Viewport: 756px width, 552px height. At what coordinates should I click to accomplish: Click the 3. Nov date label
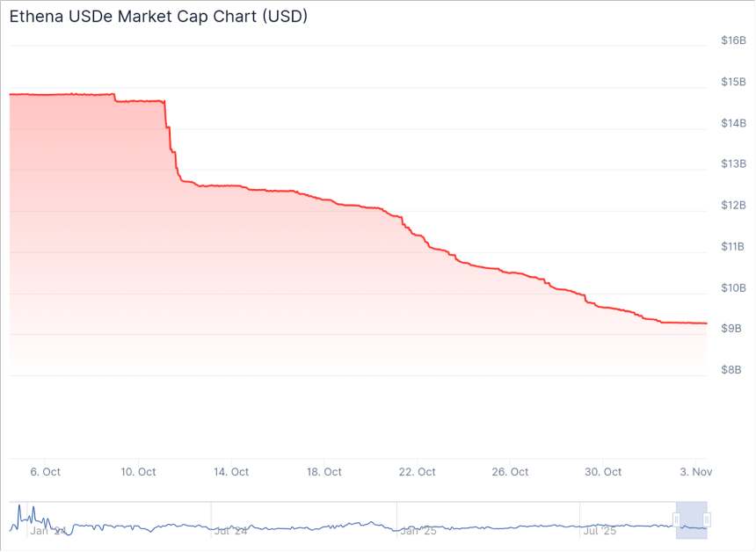[x=694, y=472]
